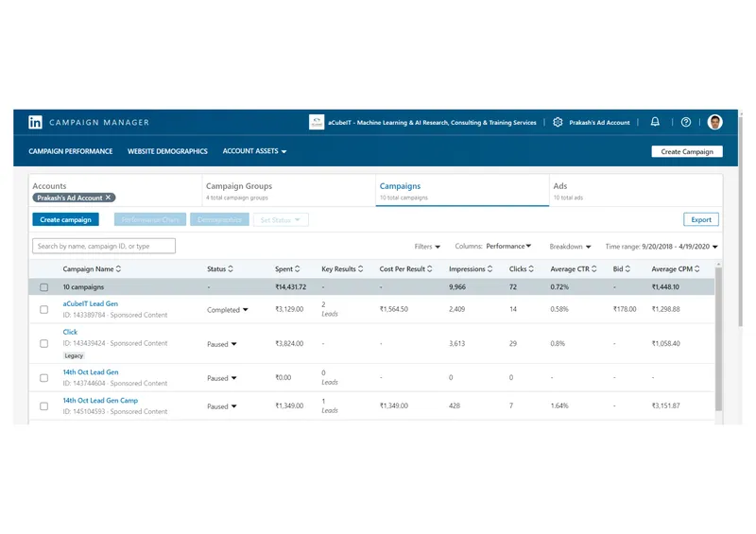Go to Website Demographics menu
The width and height of the screenshot is (756, 534).
click(x=167, y=151)
